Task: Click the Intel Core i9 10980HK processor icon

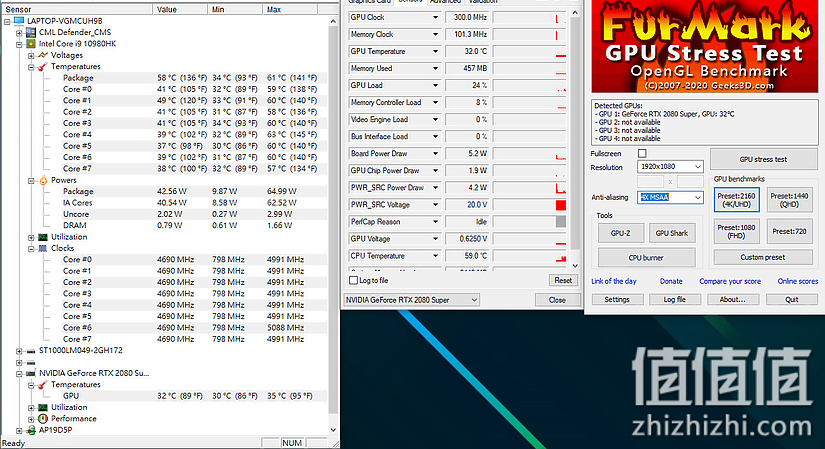Action: (x=31, y=44)
